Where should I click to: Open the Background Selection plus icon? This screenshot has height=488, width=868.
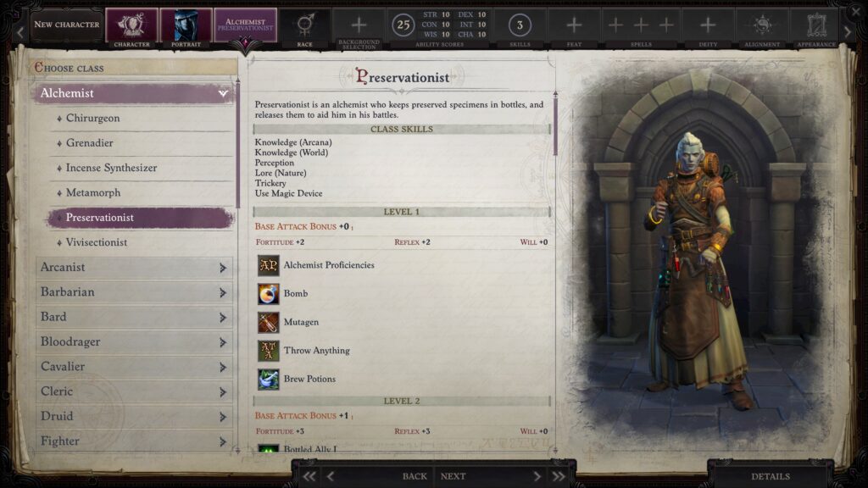(x=359, y=25)
